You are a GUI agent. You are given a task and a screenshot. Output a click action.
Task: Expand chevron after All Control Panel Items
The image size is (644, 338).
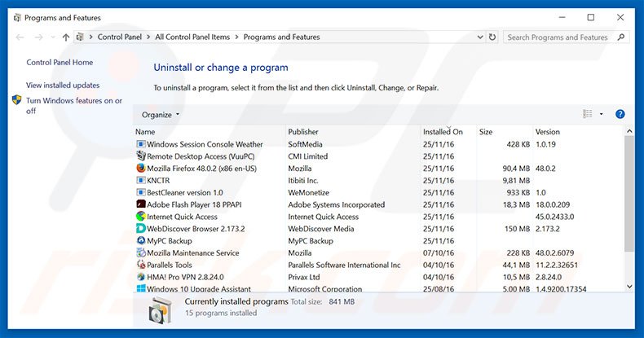[236, 37]
